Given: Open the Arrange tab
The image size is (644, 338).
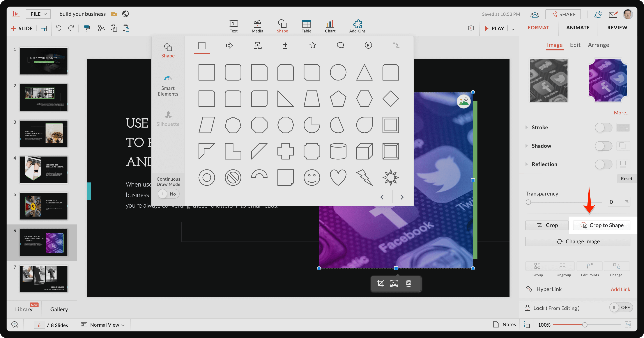Looking at the screenshot, I should click(x=598, y=45).
